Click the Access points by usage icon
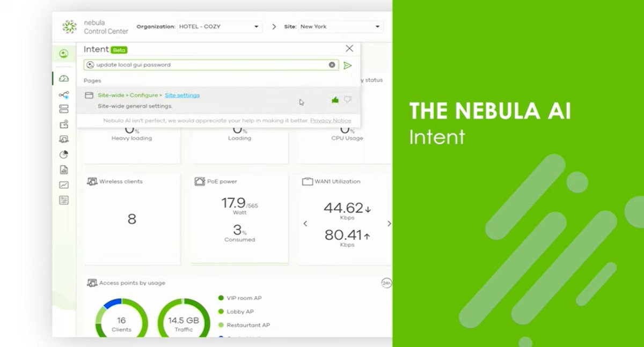The height and width of the screenshot is (347, 644). coord(92,283)
